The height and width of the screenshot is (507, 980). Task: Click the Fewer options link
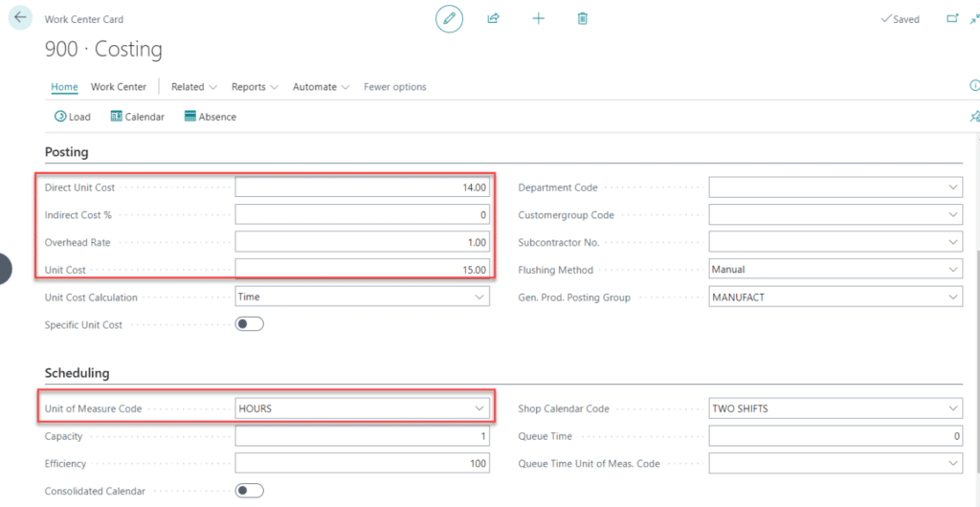[x=394, y=87]
